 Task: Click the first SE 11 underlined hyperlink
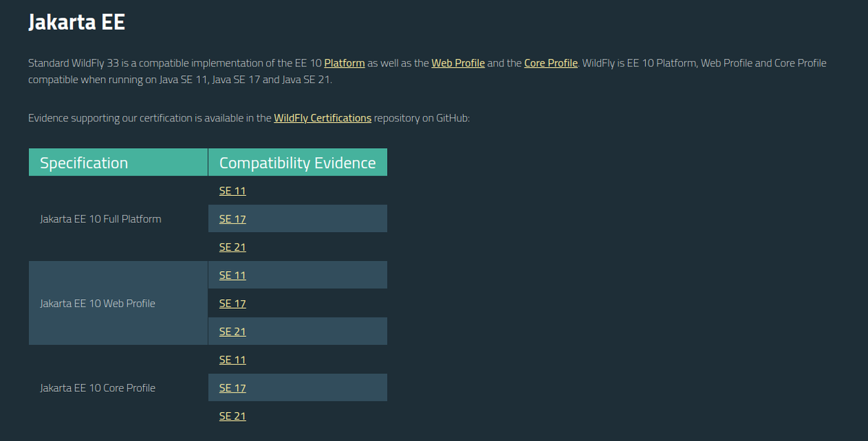231,190
